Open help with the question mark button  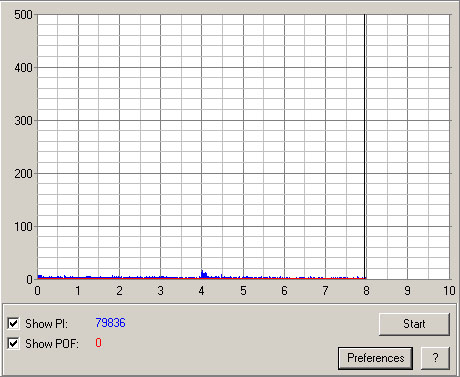pyautogui.click(x=435, y=358)
